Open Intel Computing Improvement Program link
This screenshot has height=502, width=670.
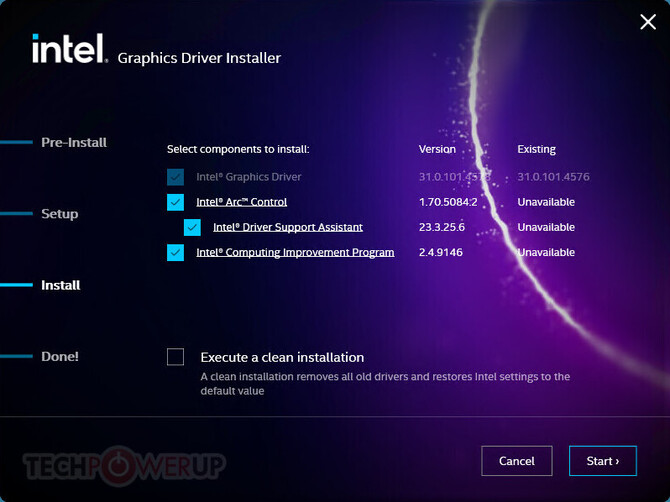(x=295, y=252)
